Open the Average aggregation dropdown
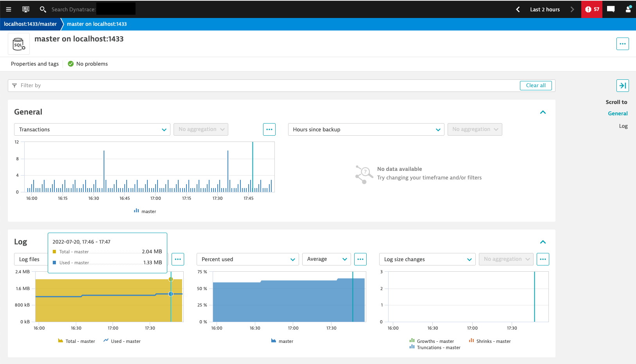636x364 pixels. click(x=326, y=259)
